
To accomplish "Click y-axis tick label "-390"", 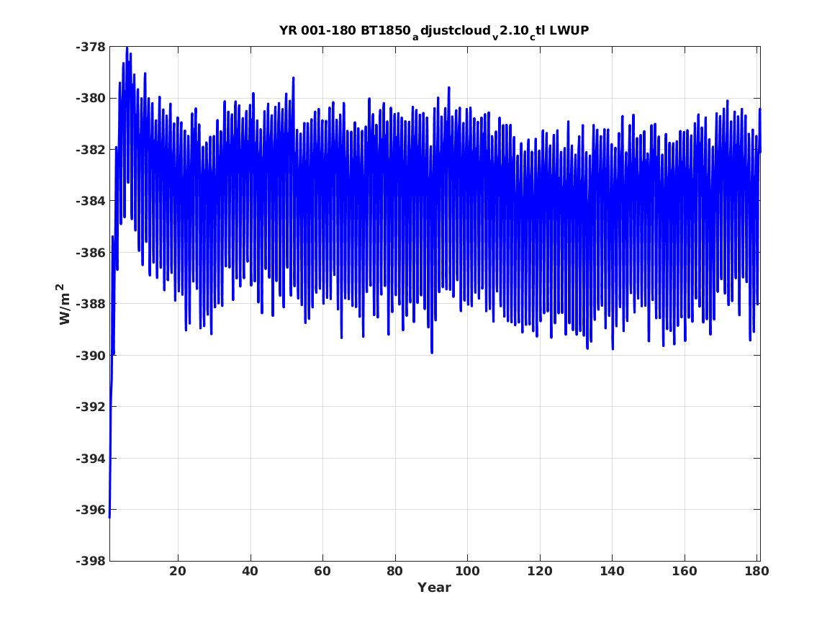I will tap(90, 356).
